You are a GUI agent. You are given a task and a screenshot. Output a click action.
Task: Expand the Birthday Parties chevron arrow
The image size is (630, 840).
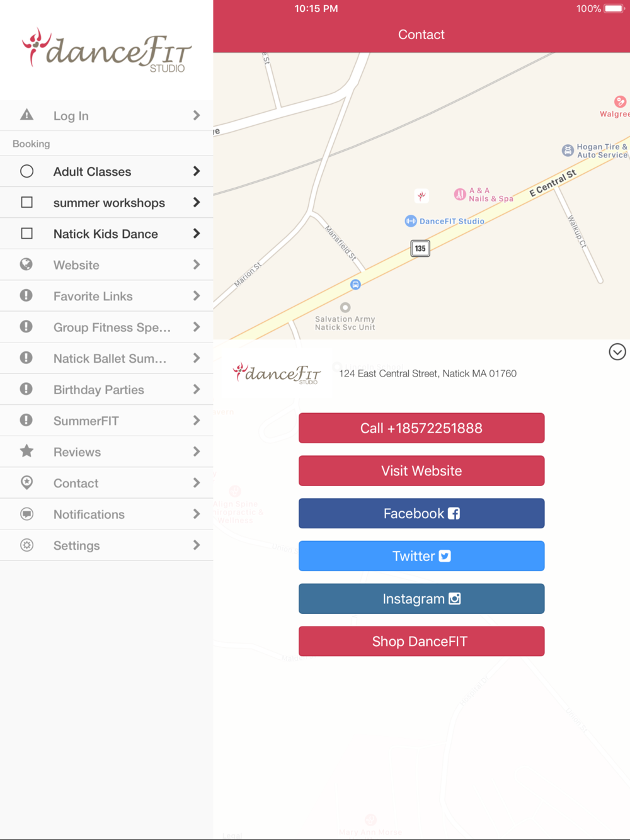pyautogui.click(x=197, y=389)
